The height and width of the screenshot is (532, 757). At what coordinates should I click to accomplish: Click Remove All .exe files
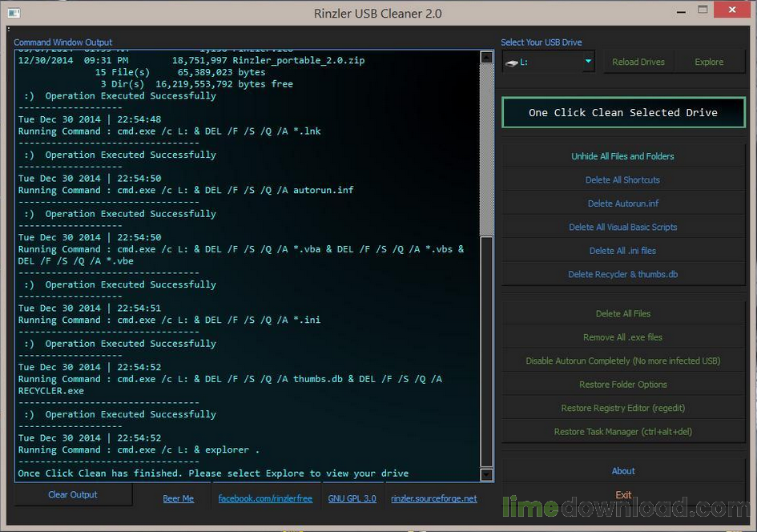point(622,337)
